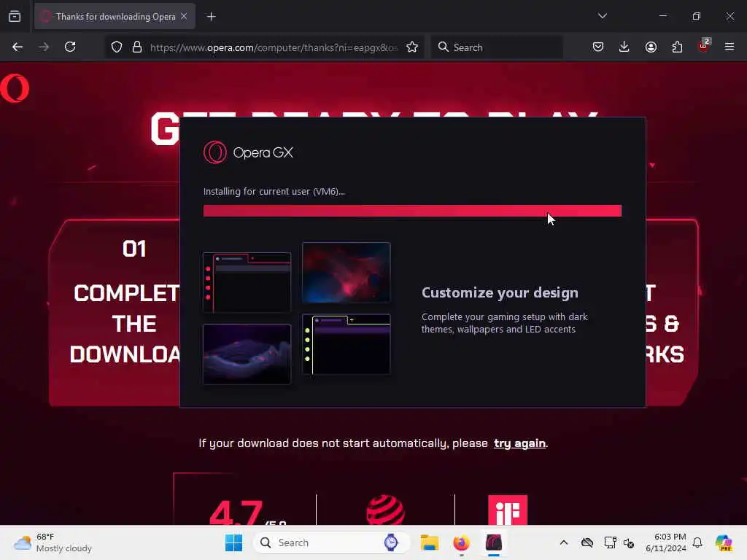
Task: Select the yellow accent theme thumbnail
Action: point(347,344)
